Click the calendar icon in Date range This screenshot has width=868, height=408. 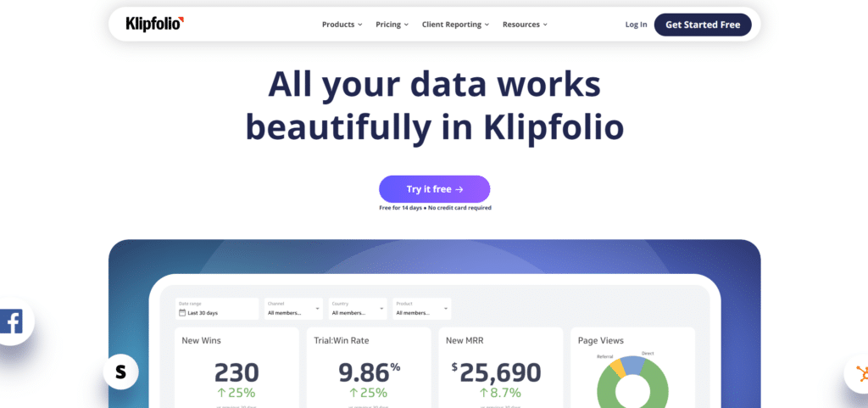pyautogui.click(x=182, y=312)
